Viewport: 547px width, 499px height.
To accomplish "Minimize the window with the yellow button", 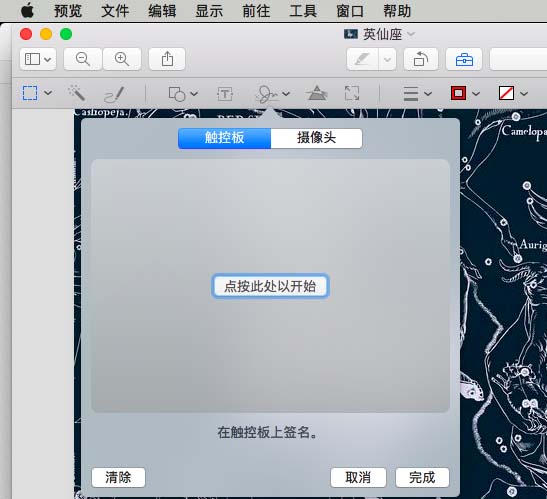I will tap(46, 34).
